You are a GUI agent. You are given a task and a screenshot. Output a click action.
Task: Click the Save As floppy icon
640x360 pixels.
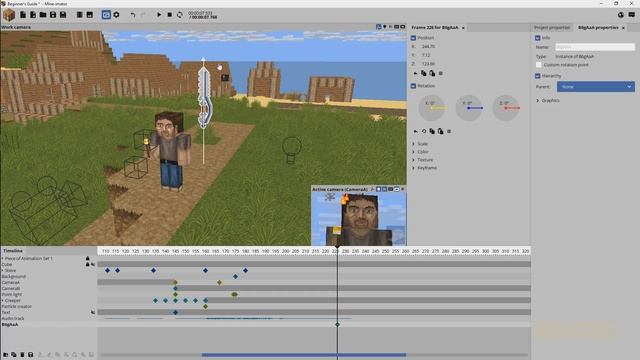[x=63, y=15]
